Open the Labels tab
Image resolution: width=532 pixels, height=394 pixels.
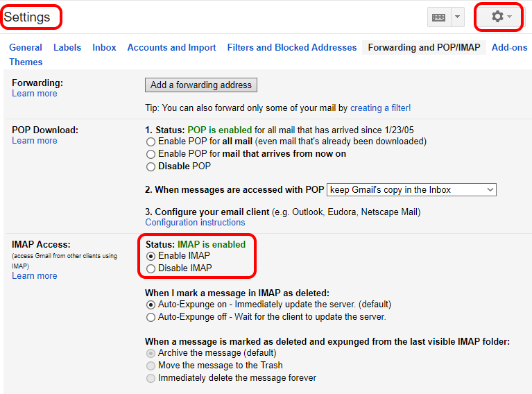tap(67, 48)
